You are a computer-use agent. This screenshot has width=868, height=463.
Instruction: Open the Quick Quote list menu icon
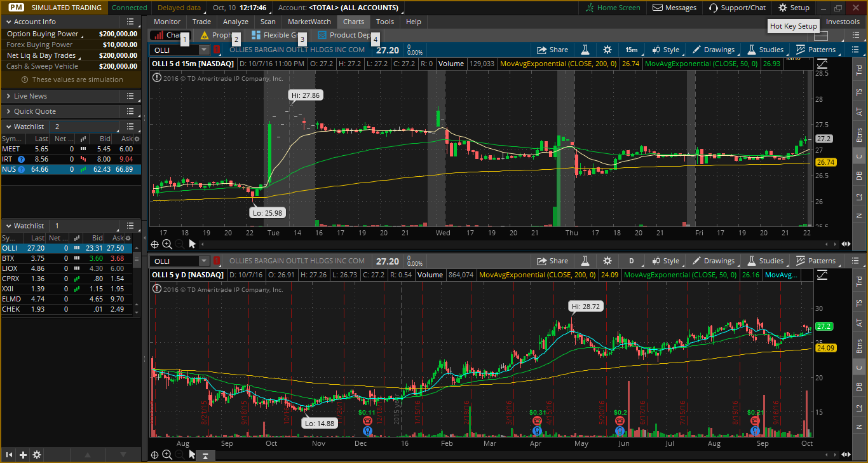tap(130, 111)
